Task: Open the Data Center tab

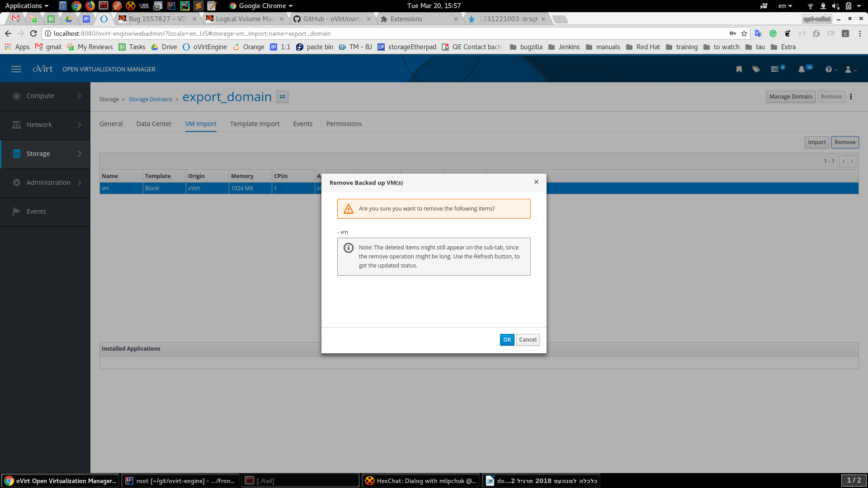Action: (x=154, y=124)
